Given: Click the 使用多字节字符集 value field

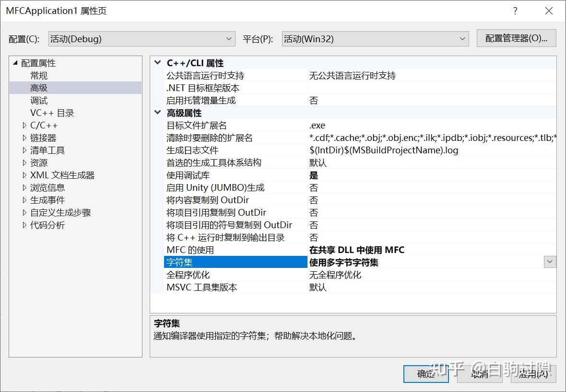Looking at the screenshot, I should pos(425,262).
